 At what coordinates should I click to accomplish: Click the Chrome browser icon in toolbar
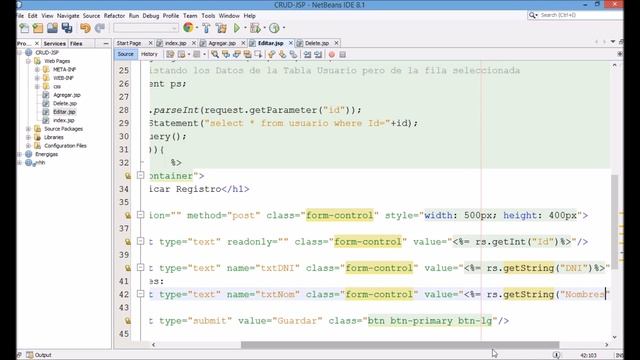coord(188,28)
